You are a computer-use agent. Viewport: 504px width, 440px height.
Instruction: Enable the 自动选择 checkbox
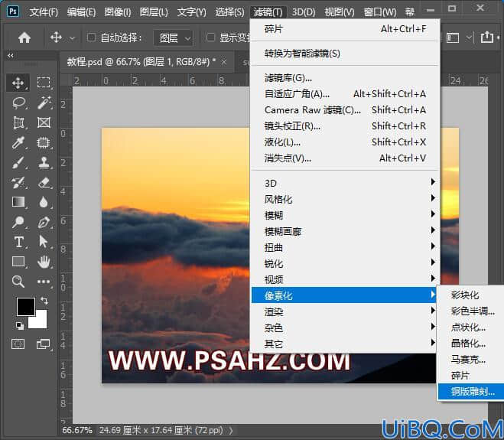pos(91,37)
